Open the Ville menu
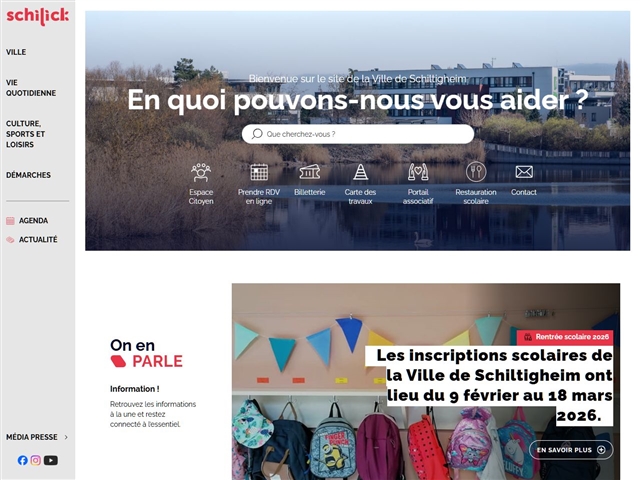 pyautogui.click(x=16, y=52)
